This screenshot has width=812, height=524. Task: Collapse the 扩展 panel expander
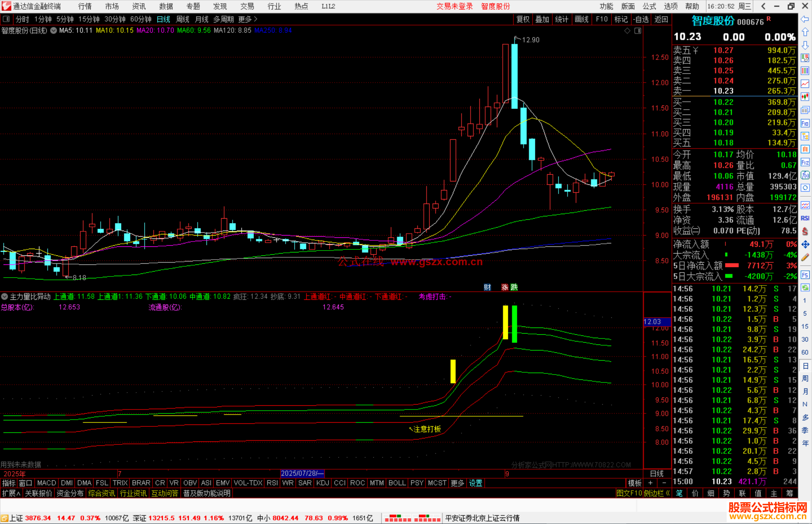11,493
